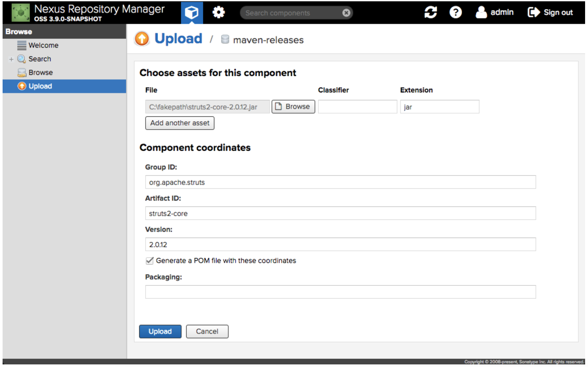The height and width of the screenshot is (367, 588).
Task: Select Browse item in the sidebar
Action: (x=40, y=73)
